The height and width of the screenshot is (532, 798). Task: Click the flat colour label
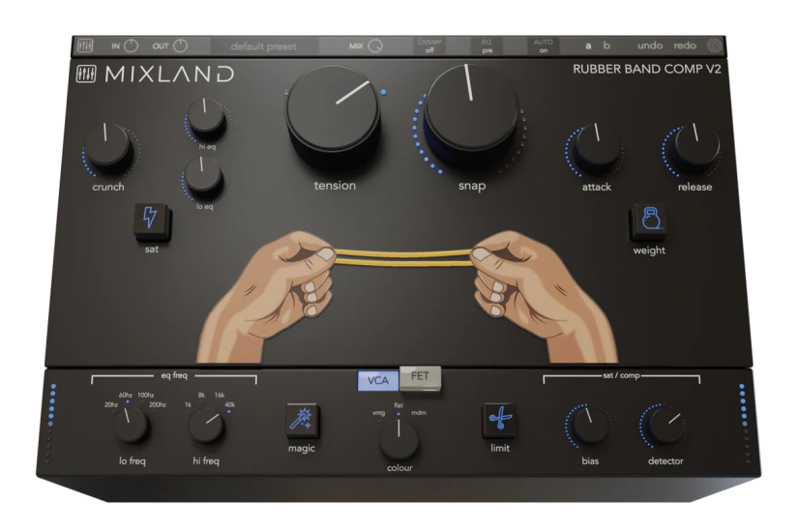399,405
